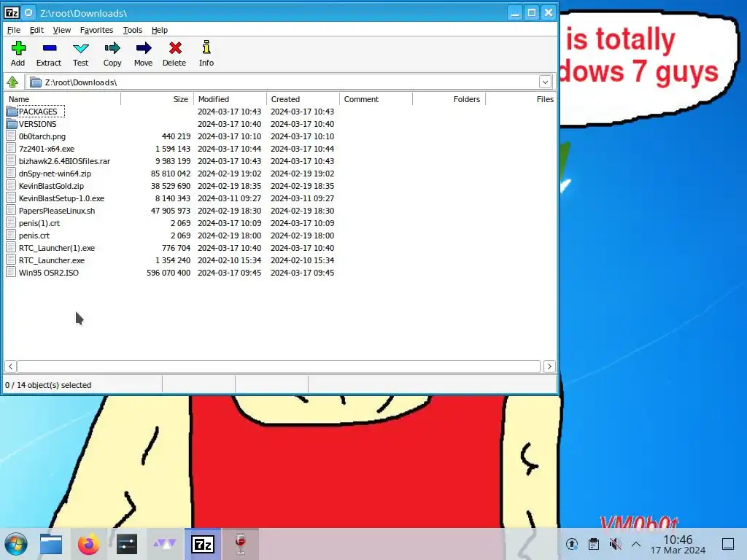Screen dimensions: 747x560
Task: Click the right arrow of horizontal scrollbar
Action: pos(549,366)
